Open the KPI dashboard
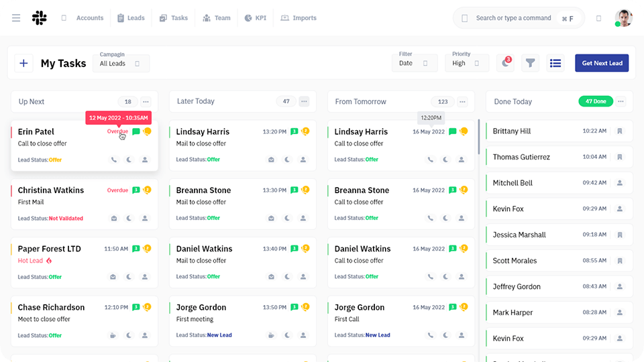This screenshot has width=644, height=362. pyautogui.click(x=256, y=18)
